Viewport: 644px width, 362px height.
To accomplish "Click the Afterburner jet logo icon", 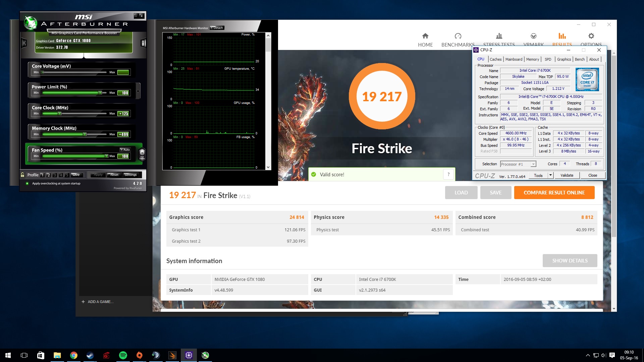I will 31,23.
